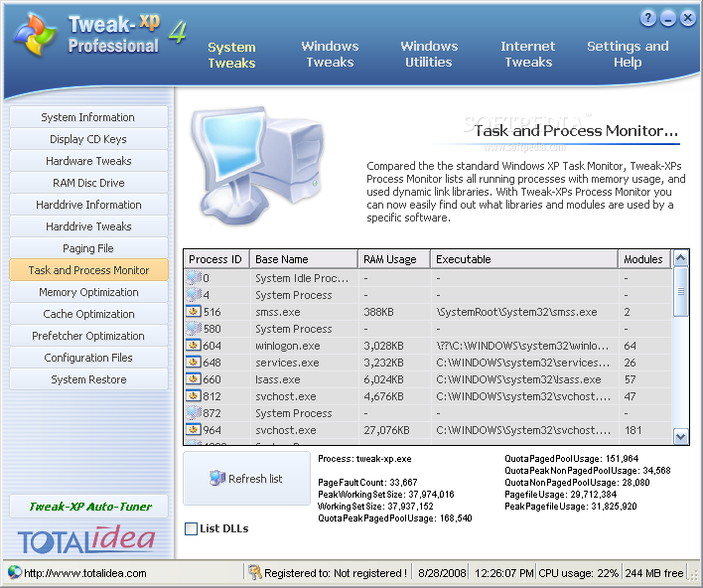The width and height of the screenshot is (703, 588).
Task: Open System Restore
Action: 88,379
